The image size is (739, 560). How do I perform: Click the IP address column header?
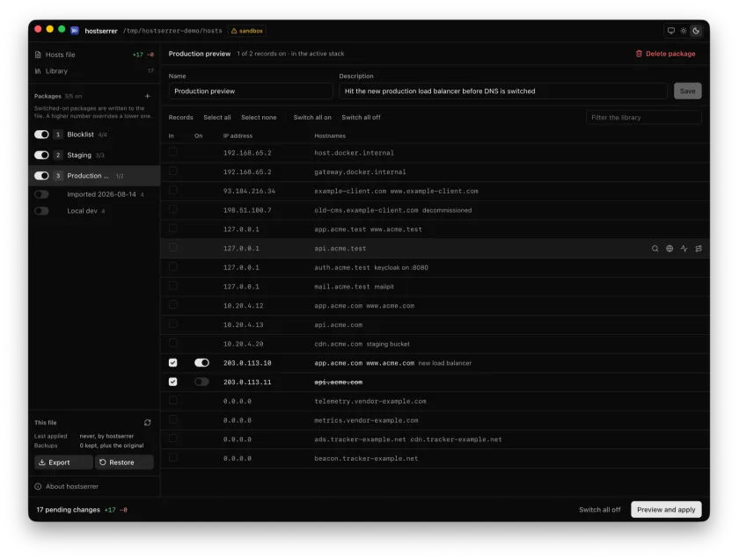pyautogui.click(x=238, y=135)
